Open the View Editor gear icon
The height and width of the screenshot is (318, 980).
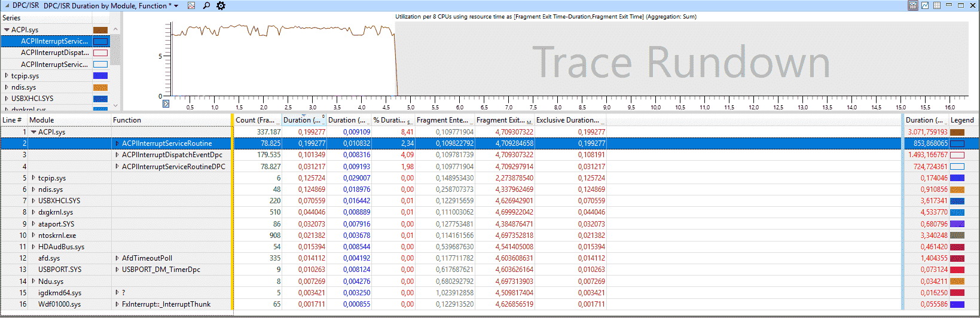[221, 5]
